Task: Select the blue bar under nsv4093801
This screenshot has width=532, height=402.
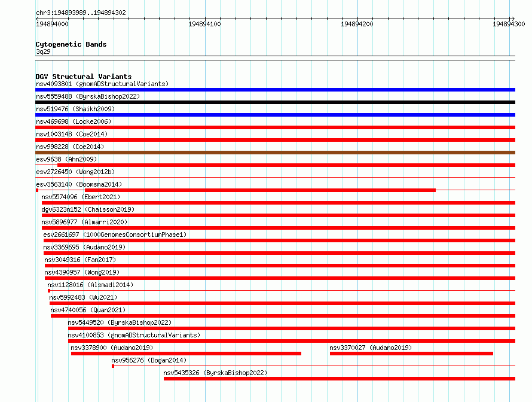Action: pos(275,90)
